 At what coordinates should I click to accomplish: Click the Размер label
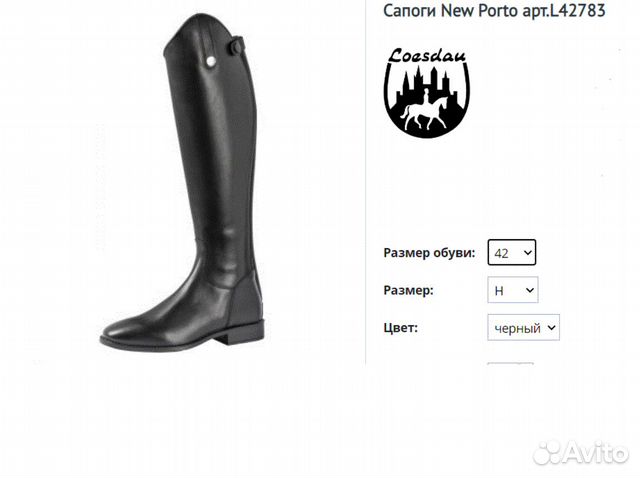[x=408, y=290]
